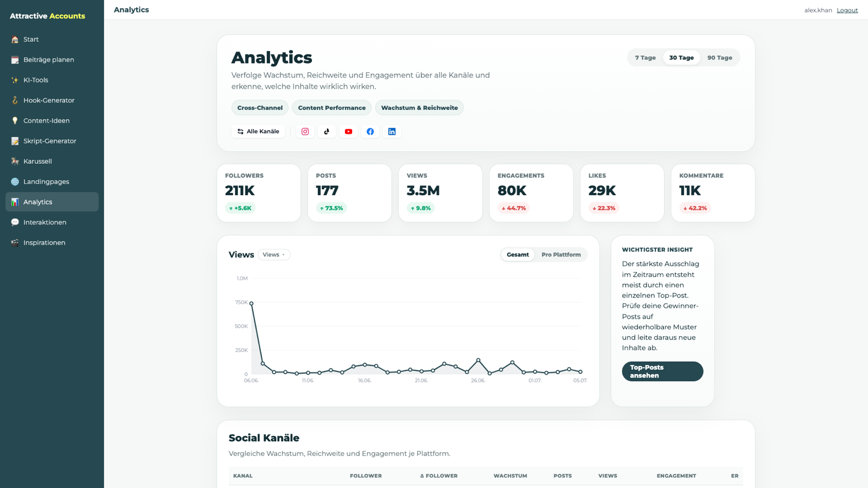Screen dimensions: 868x488
Task: Click the Content-Ideen lightbulb icon
Action: (15, 121)
